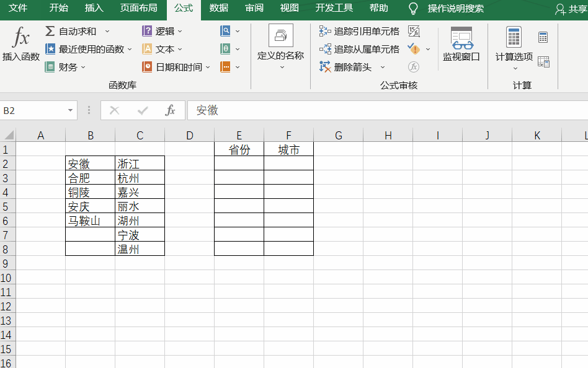Select cell containing 安徽

tap(91, 164)
